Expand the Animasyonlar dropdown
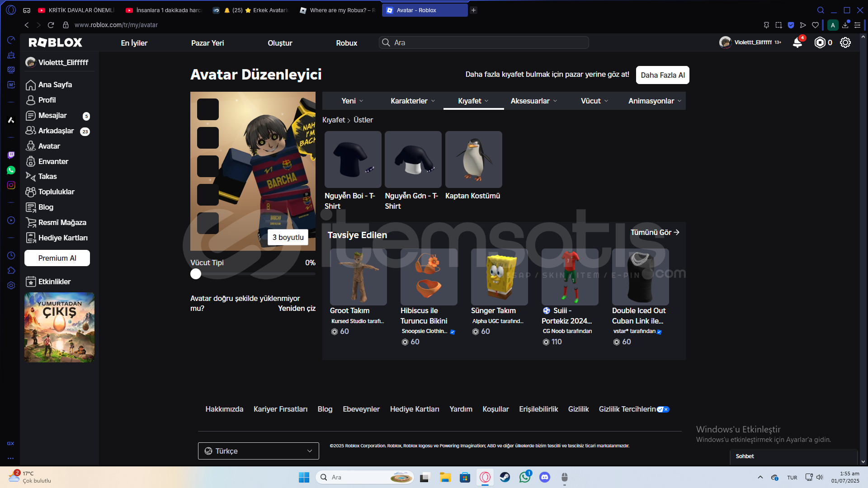Screen dimensions: 868x488 point(655,101)
